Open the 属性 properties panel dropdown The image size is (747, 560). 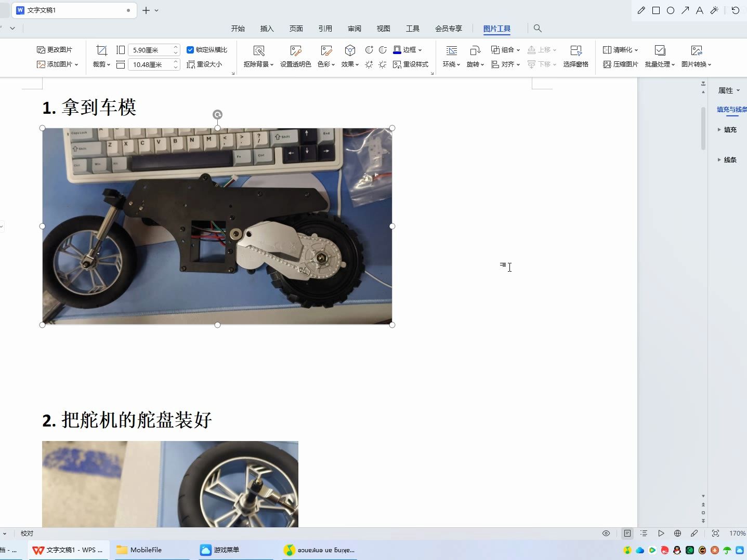(x=729, y=90)
